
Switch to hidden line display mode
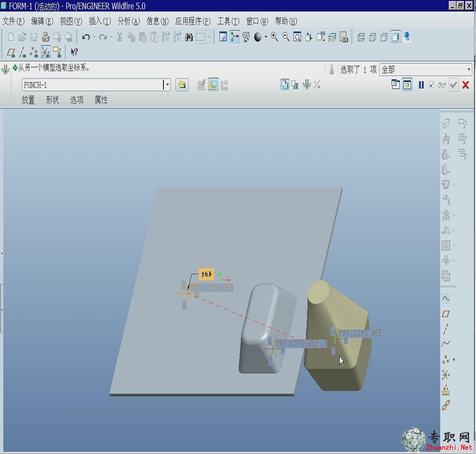tap(373, 37)
